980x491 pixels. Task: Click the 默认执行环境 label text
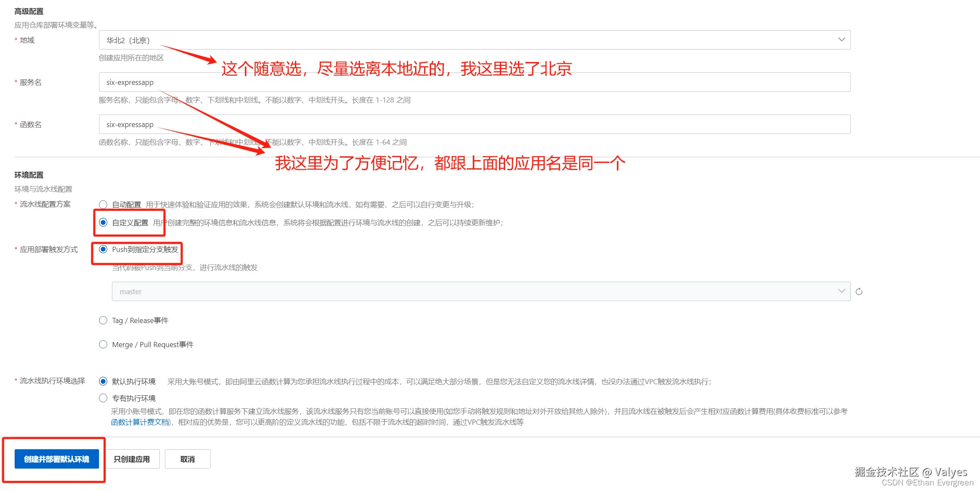tap(133, 382)
